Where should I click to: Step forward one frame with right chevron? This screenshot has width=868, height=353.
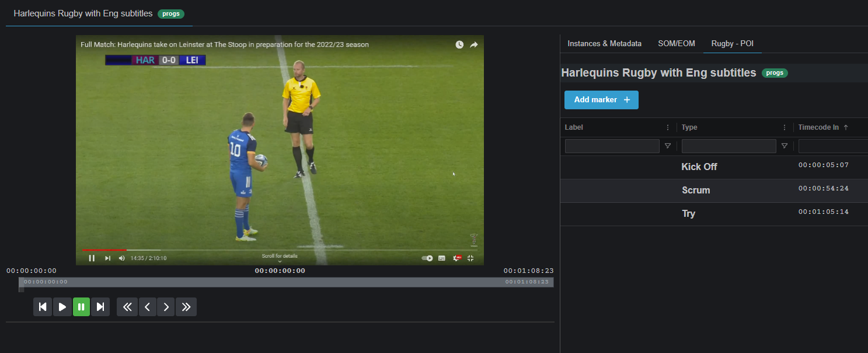[166, 307]
